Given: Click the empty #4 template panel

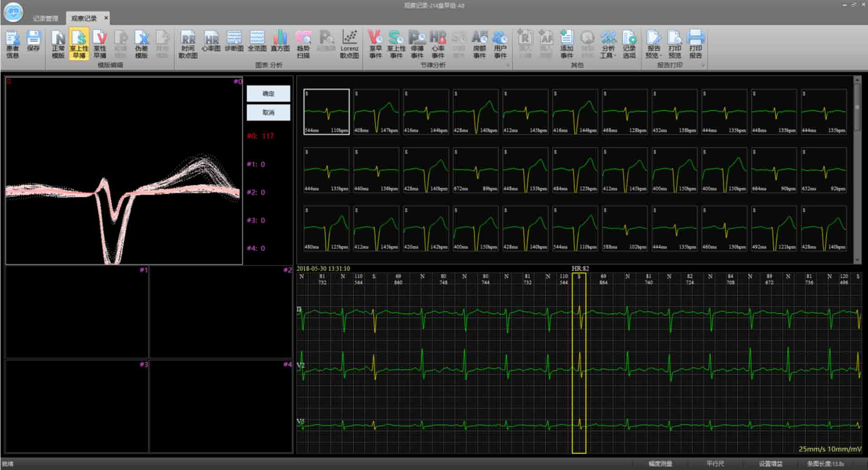Looking at the screenshot, I should 221,407.
